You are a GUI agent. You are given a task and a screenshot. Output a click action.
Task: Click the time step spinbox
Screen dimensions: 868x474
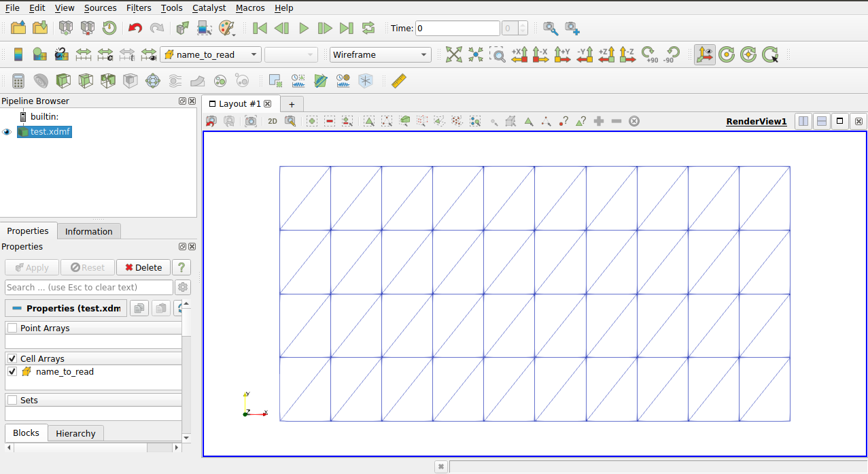(515, 28)
